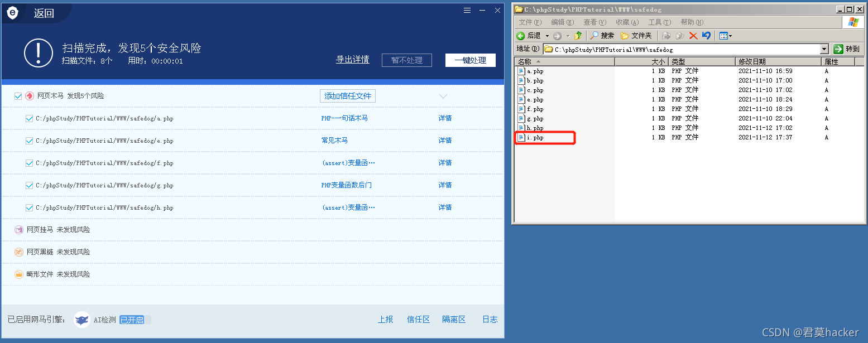Click the green Go arrow button
Image resolution: width=868 pixels, height=343 pixels.
(838, 49)
